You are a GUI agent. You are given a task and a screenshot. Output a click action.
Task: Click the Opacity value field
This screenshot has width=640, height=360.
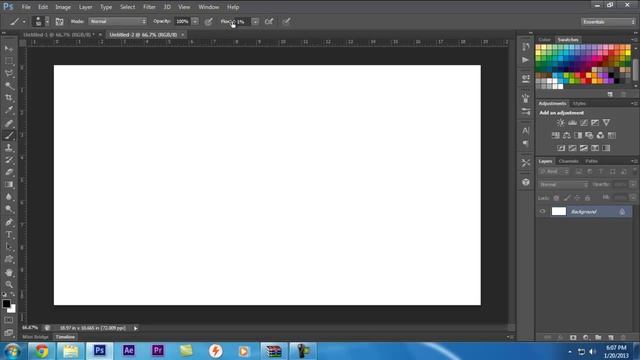(x=182, y=21)
